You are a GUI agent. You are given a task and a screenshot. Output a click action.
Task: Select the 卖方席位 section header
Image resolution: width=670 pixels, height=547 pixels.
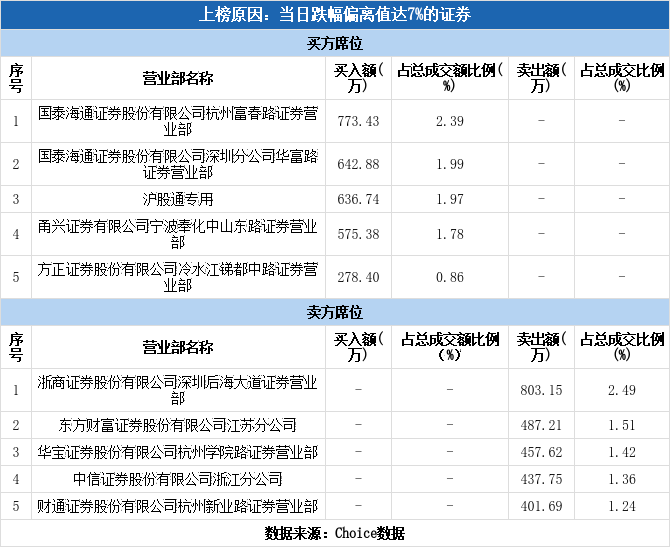335,313
